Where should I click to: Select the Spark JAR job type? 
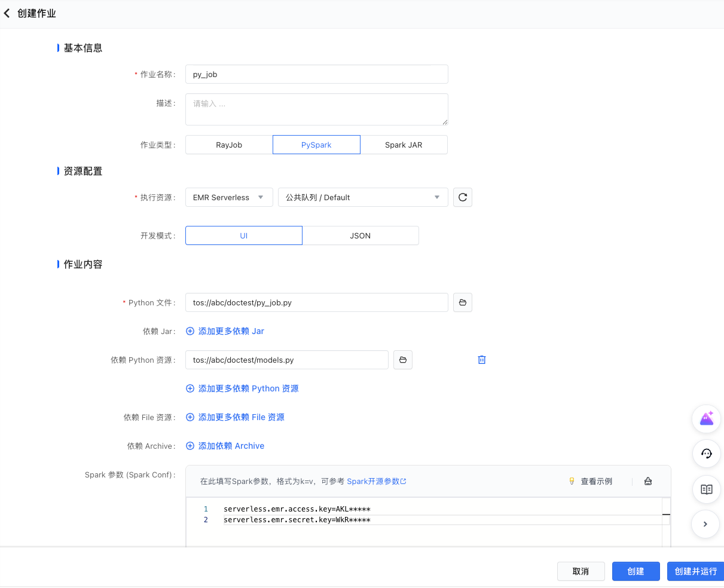[x=404, y=145]
